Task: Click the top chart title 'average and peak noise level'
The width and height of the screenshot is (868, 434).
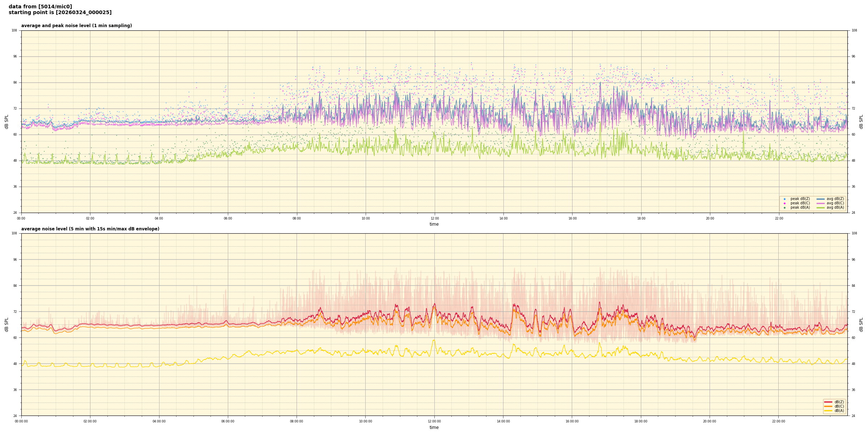Action: point(76,26)
